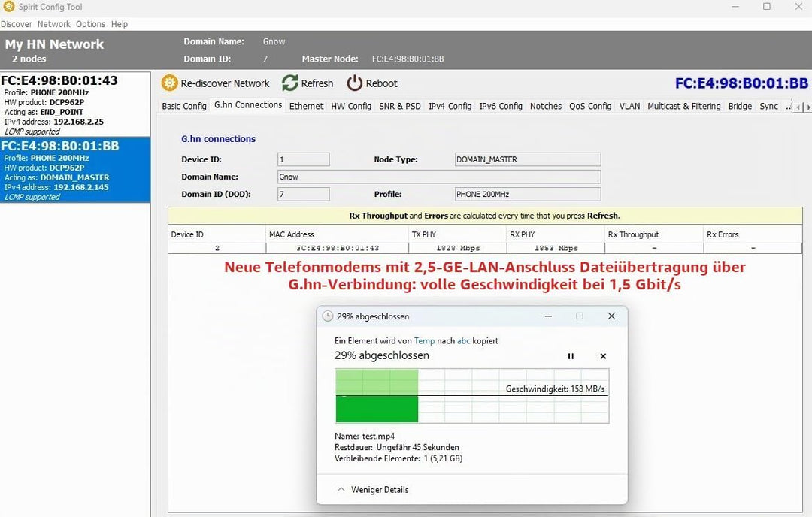This screenshot has width=812, height=517.
Task: Click the Node Type field DOMAIN_MASTER
Action: [x=528, y=159]
